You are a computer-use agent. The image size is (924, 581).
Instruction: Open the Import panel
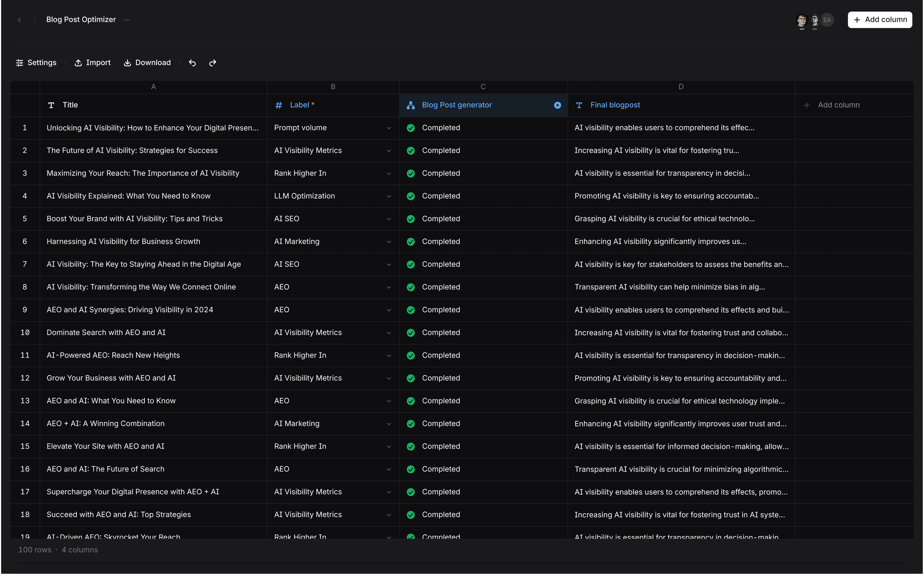(x=92, y=63)
